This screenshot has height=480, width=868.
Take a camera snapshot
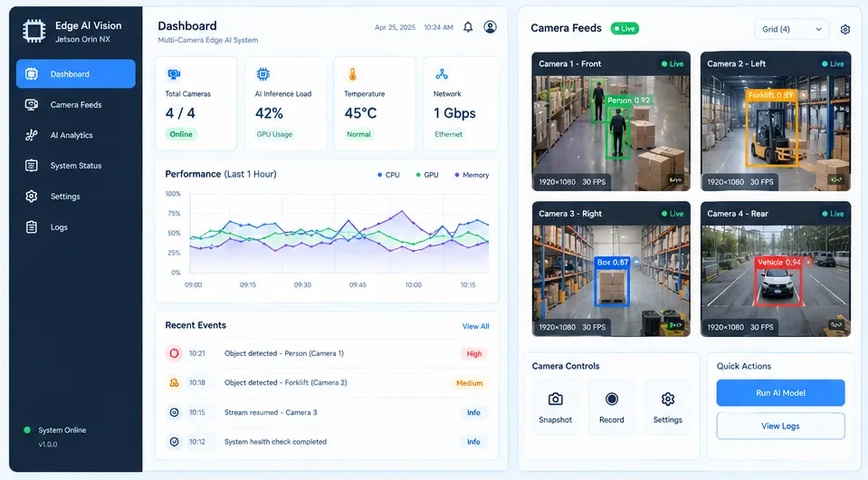555,407
